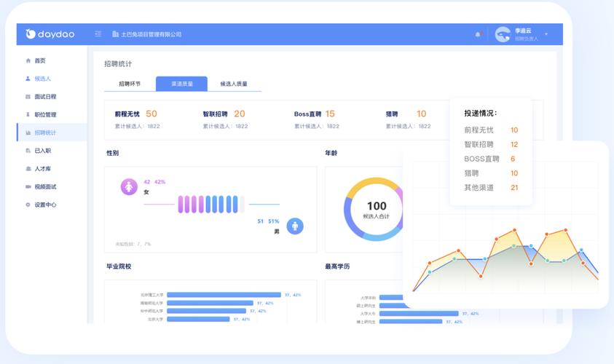Click the female gender icon
Screen dimensions: 614x364
129,187
